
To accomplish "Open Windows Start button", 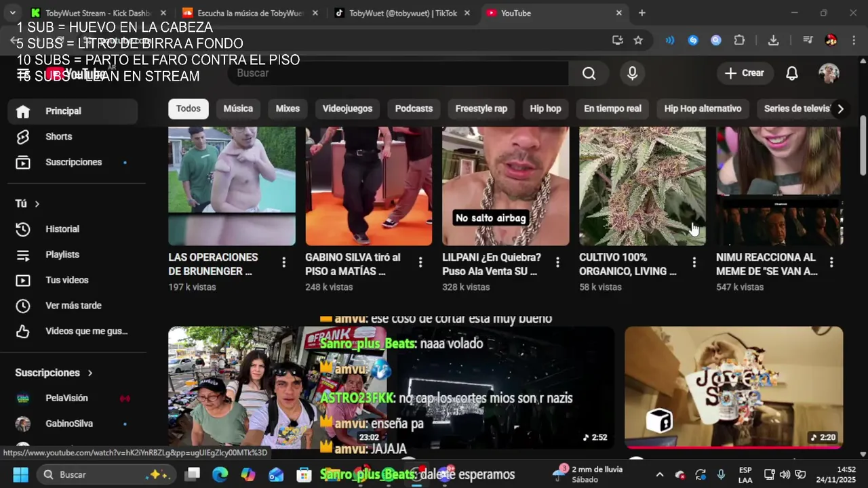I will tap(20, 474).
